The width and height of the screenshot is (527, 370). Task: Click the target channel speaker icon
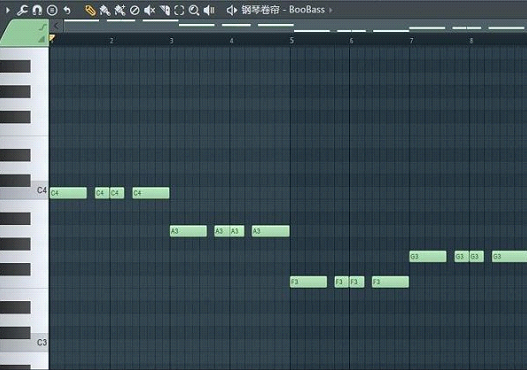click(232, 10)
